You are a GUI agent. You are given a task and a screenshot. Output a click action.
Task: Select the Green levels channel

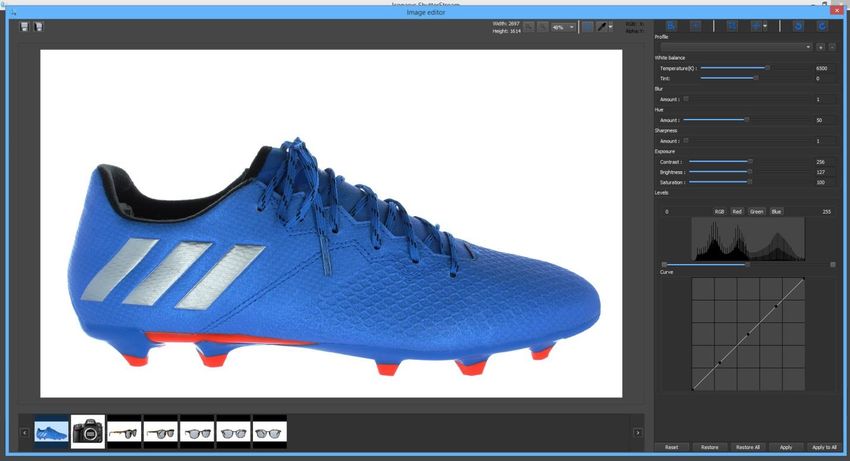point(757,212)
